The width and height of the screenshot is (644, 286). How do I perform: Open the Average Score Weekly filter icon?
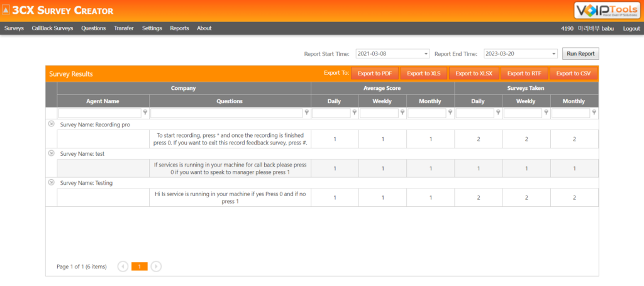(402, 113)
